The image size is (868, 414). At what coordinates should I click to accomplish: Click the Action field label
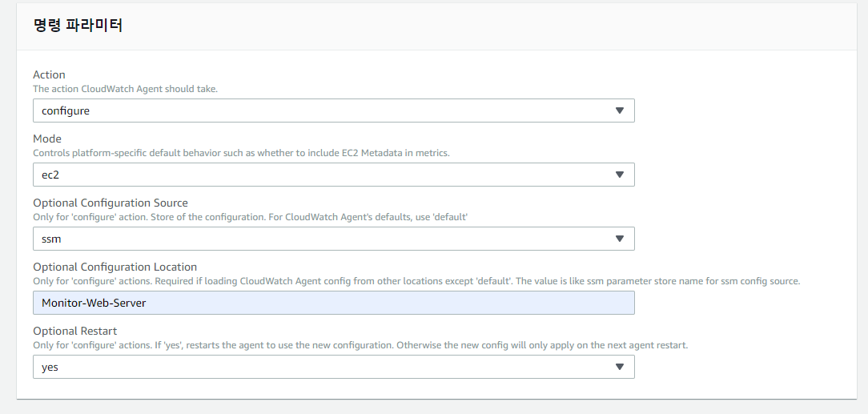tap(50, 74)
